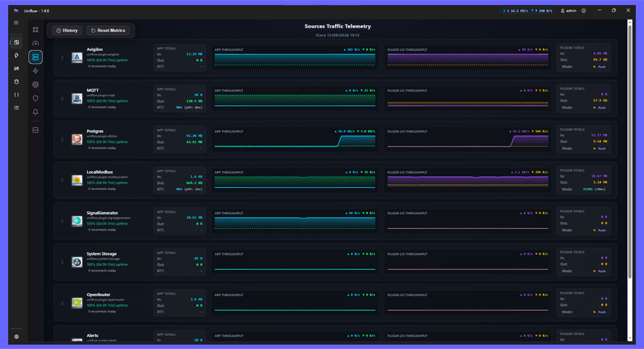Click the LocalModbus plugin Mode value
This screenshot has height=349, width=644.
pyautogui.click(x=594, y=189)
